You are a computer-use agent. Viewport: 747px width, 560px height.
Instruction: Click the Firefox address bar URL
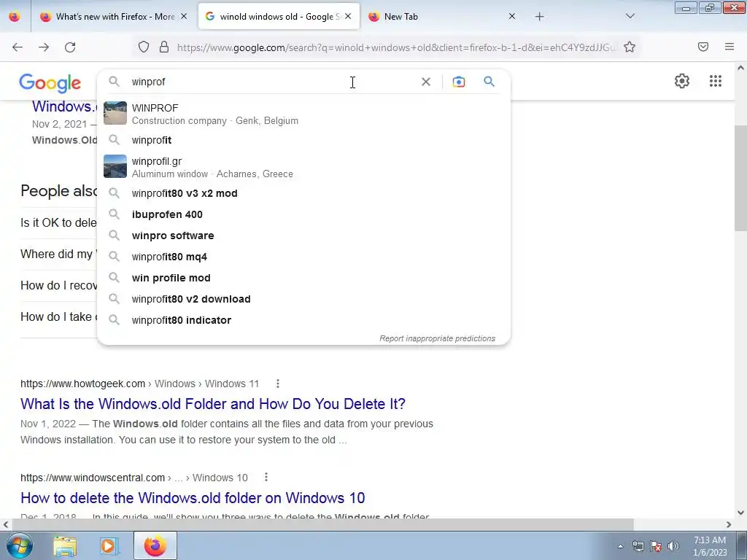395,47
